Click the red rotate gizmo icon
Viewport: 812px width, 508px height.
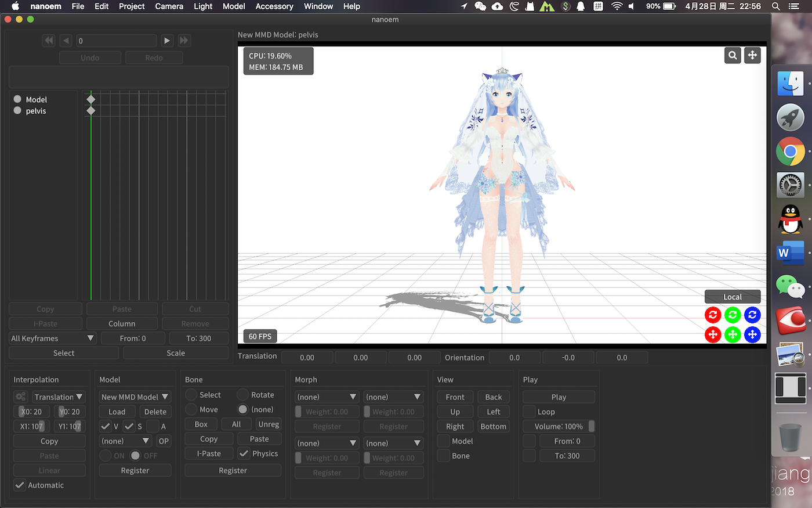point(713,315)
